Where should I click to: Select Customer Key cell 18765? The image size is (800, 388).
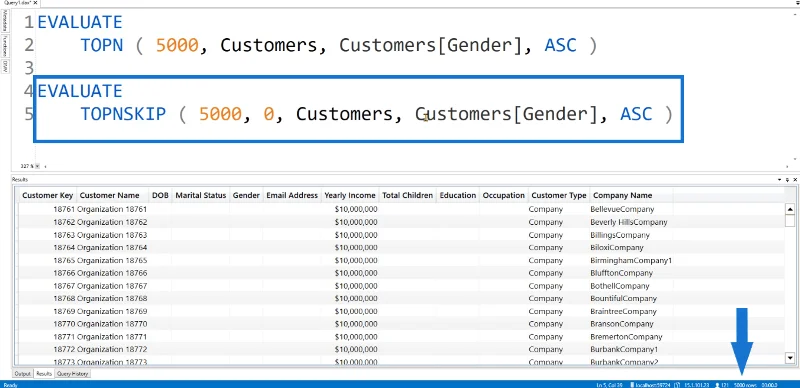pos(47,260)
